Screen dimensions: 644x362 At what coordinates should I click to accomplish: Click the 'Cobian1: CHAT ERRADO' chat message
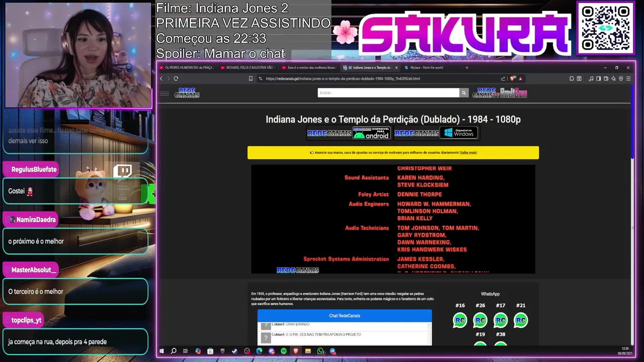[x=290, y=324]
